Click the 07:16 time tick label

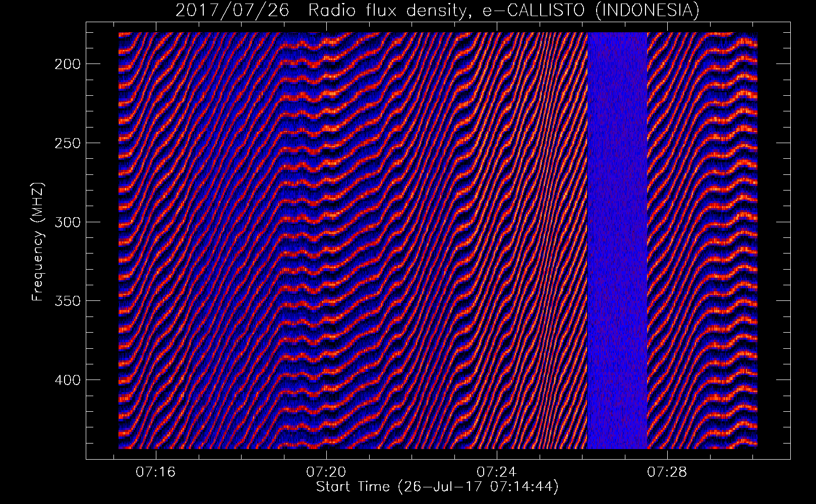click(156, 472)
